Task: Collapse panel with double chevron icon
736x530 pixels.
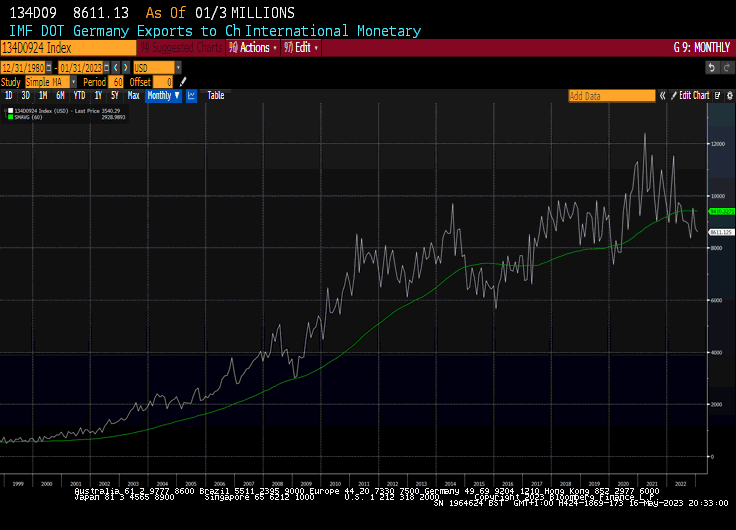Action: tap(662, 96)
